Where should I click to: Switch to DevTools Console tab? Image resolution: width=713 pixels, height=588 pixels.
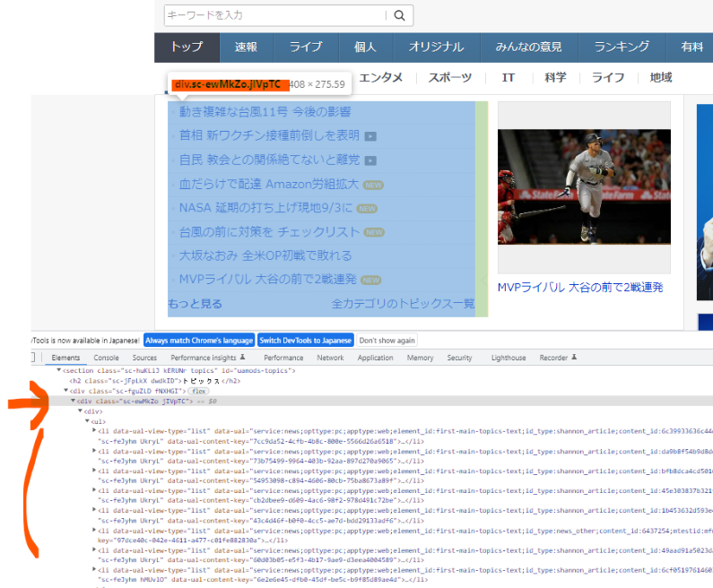pos(106,358)
